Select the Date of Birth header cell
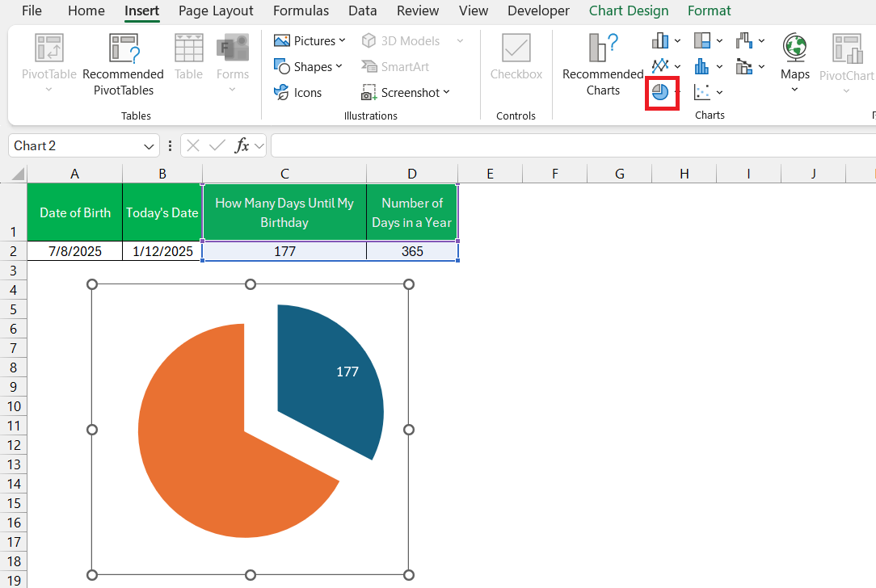 (75, 212)
